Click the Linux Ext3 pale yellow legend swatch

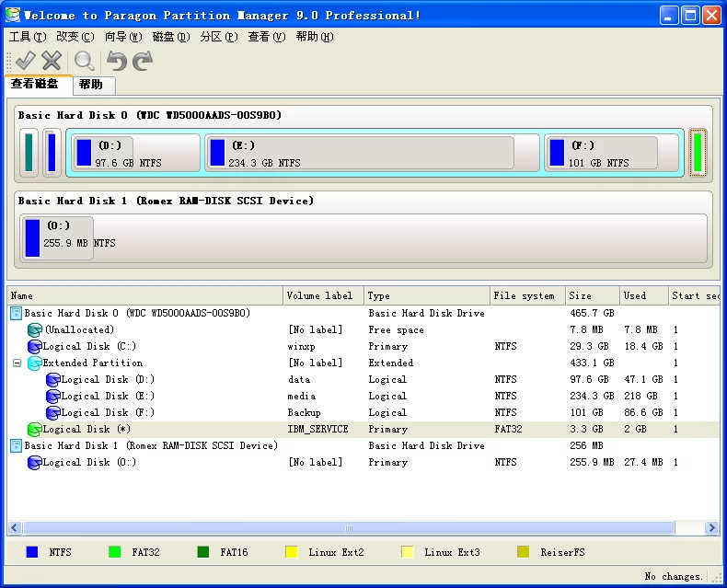coord(408,552)
